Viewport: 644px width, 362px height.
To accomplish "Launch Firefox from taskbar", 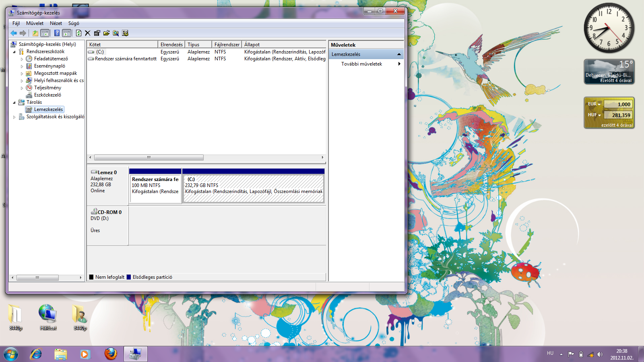I will pos(110,354).
